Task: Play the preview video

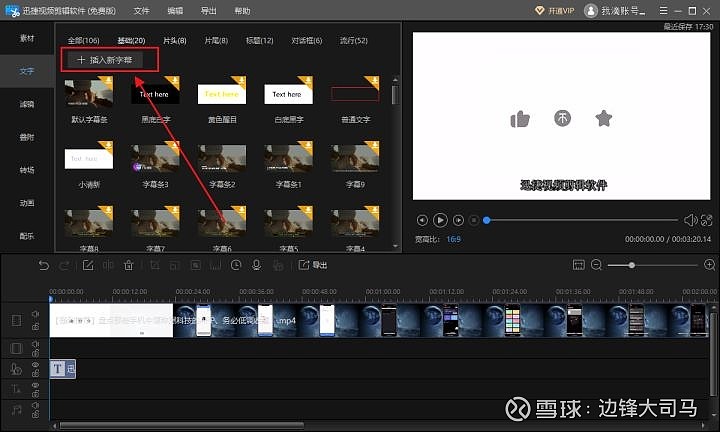Action: 440,220
